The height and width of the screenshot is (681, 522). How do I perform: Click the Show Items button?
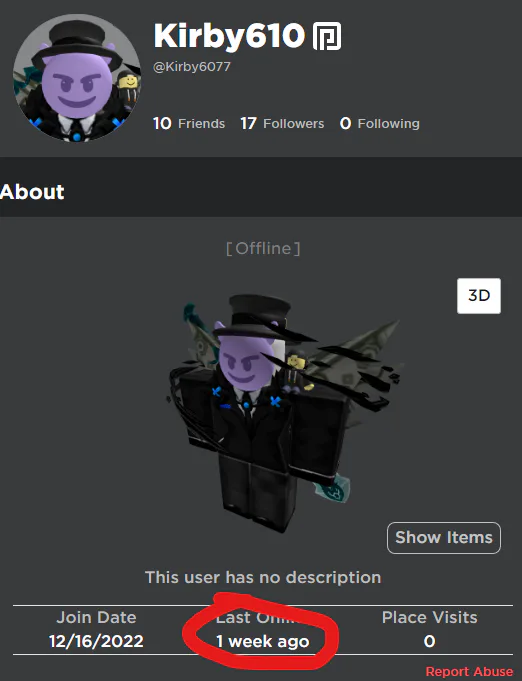click(x=443, y=538)
